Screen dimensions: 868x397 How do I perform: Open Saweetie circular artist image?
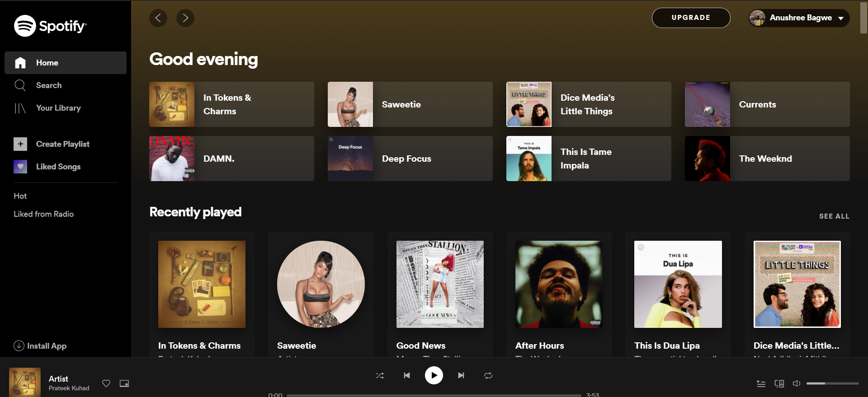(x=321, y=284)
